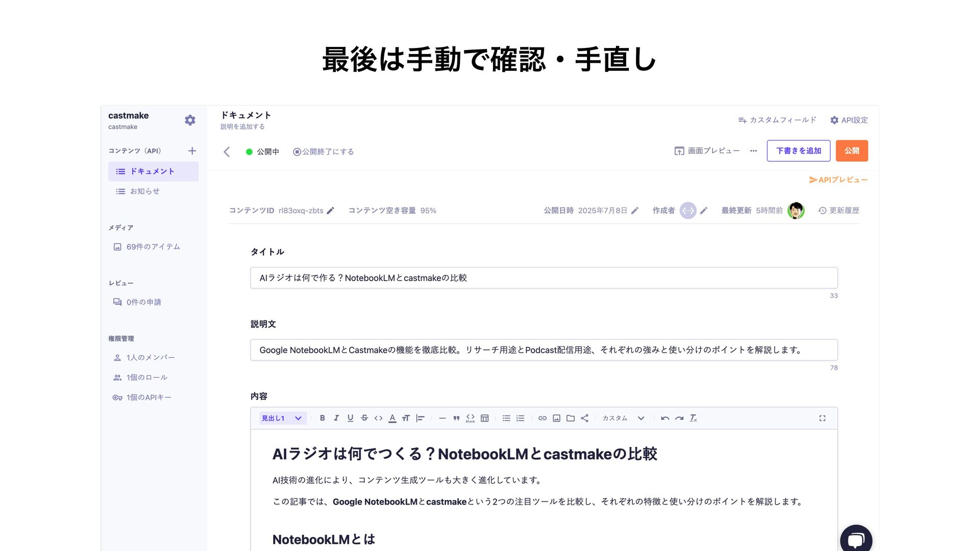Screen dimensions: 980x551
Task: Insert file from folder icon
Action: coord(570,418)
